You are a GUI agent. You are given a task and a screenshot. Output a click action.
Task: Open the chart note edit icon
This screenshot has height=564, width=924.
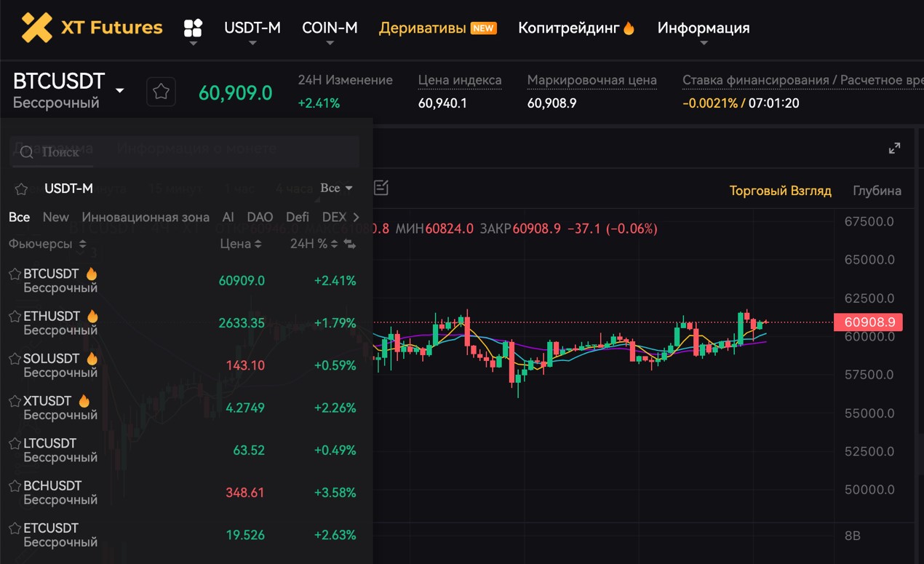click(x=381, y=188)
